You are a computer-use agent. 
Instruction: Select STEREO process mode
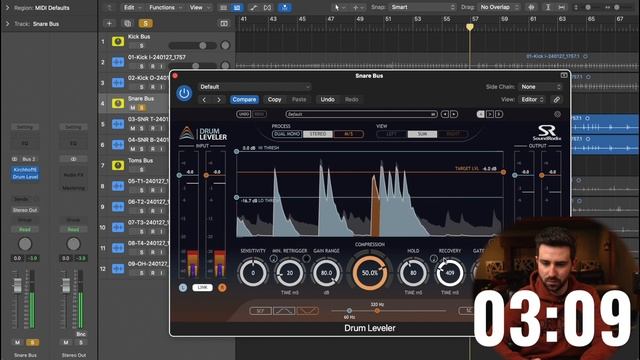tap(318, 134)
